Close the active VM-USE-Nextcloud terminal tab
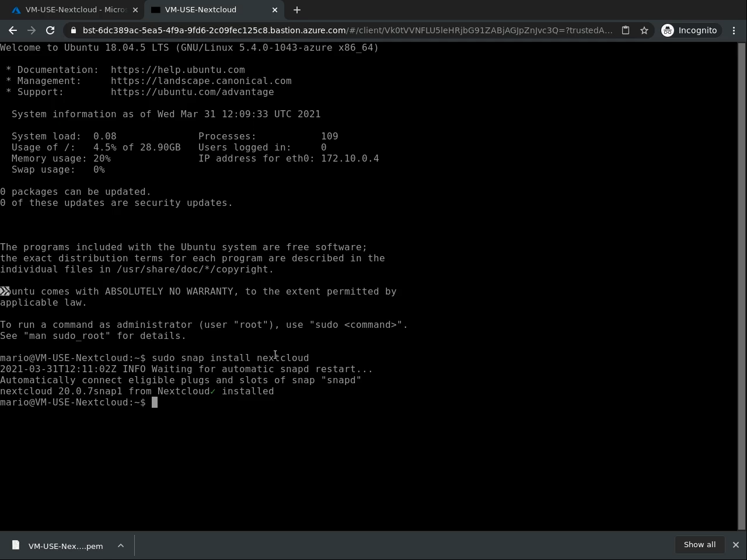The height and width of the screenshot is (560, 747). point(275,10)
